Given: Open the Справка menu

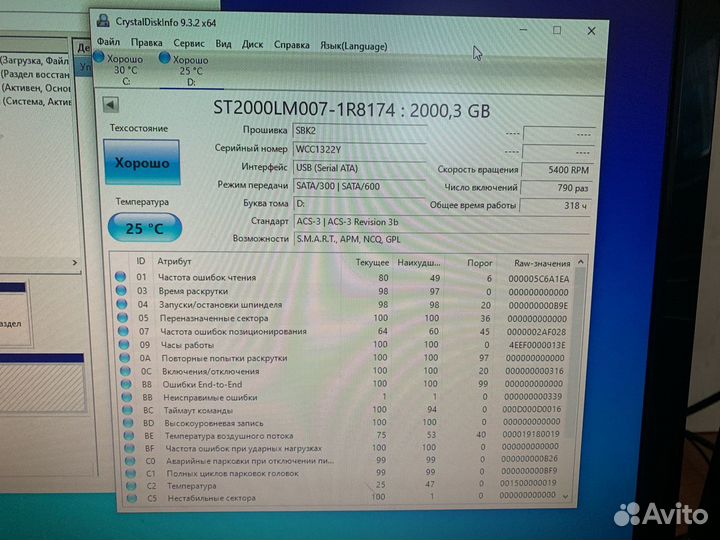Looking at the screenshot, I should (292, 45).
